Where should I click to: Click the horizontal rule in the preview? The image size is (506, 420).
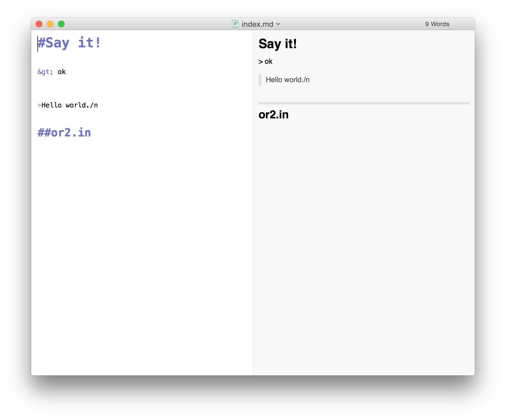click(x=364, y=103)
